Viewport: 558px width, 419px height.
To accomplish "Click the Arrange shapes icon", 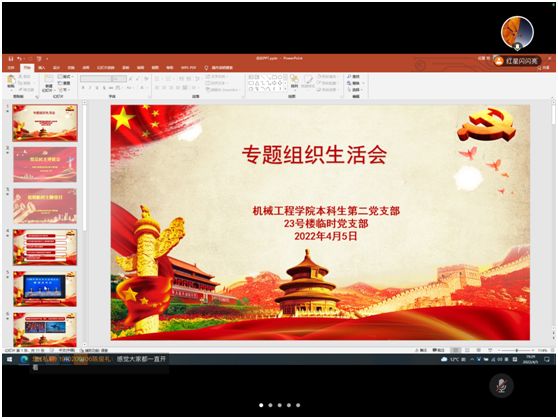I will point(294,82).
